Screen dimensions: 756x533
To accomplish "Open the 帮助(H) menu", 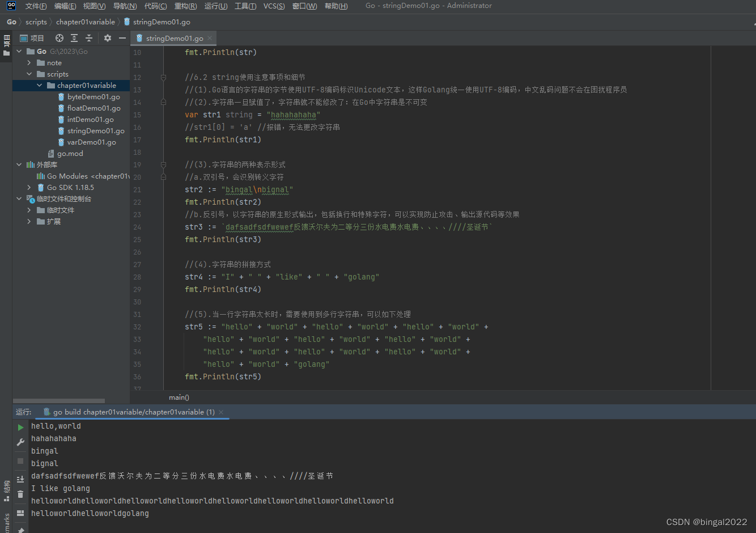I will [336, 6].
